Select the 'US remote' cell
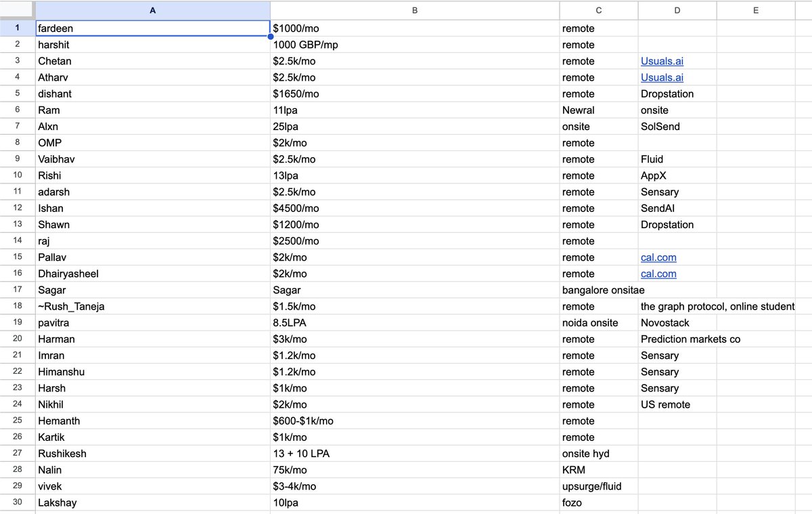The image size is (812, 514). click(677, 404)
